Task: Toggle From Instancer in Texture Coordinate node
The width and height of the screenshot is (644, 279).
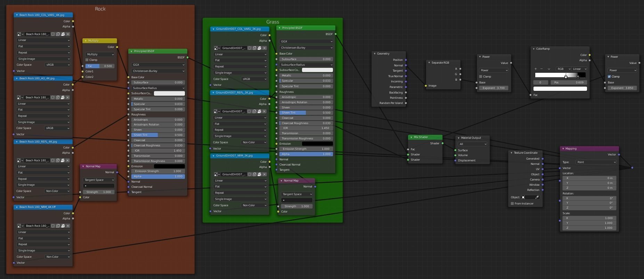Action: (x=512, y=204)
